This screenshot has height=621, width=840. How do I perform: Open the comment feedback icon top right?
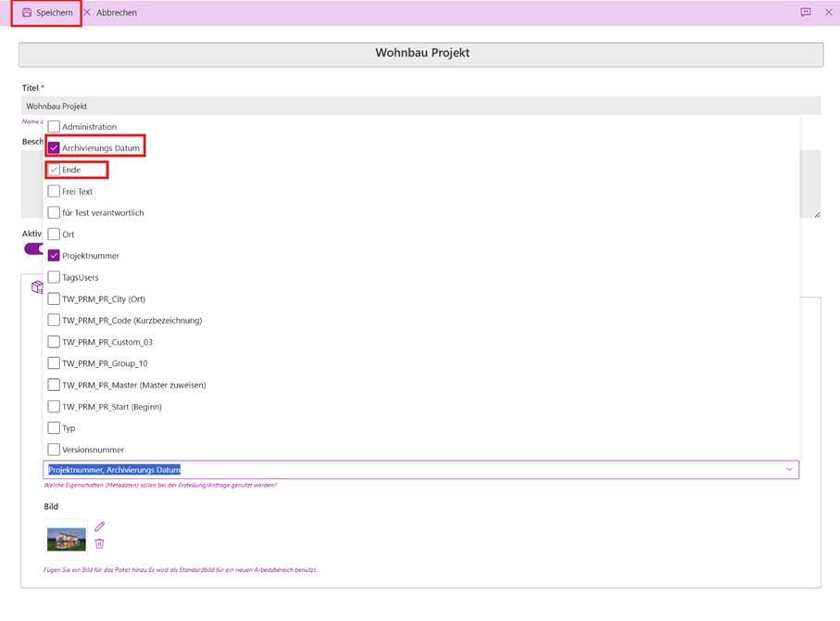coord(805,13)
